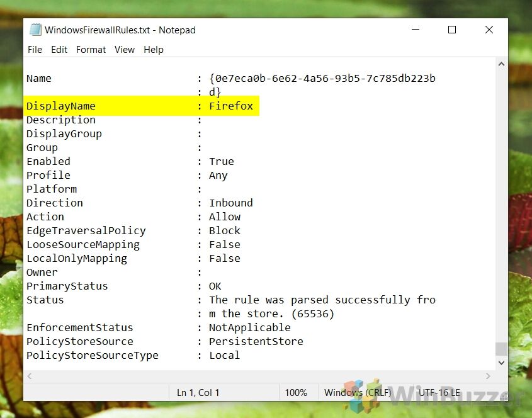Click the vertical scrollbar thumb
The height and width of the screenshot is (418, 532).
(x=501, y=349)
